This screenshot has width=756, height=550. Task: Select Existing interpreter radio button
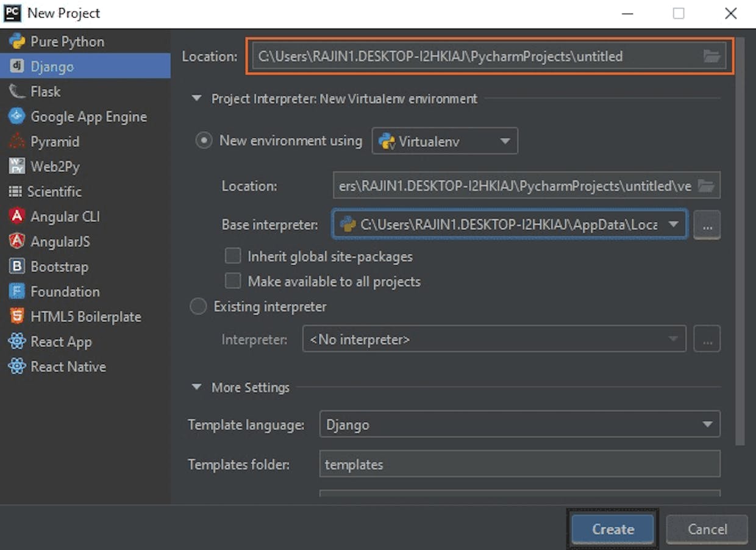tap(199, 306)
